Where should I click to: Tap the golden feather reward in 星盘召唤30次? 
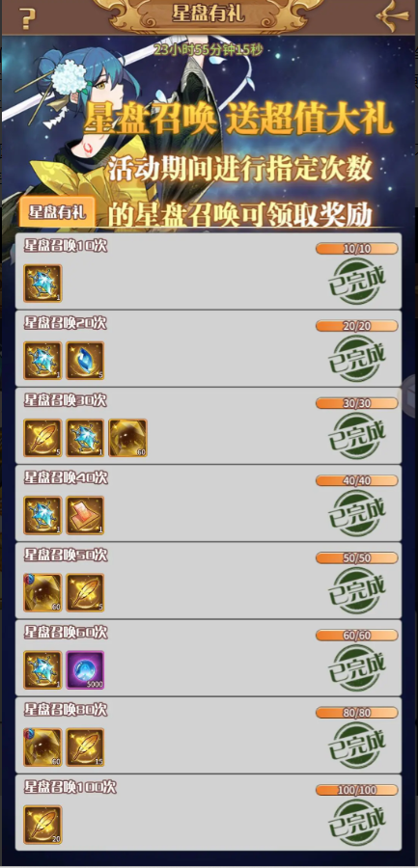click(42, 438)
